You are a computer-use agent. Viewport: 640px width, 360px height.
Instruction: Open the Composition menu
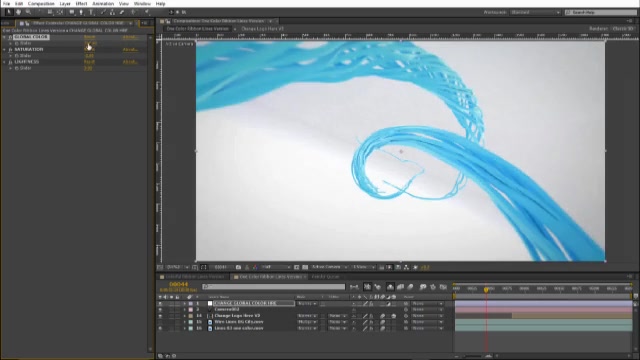pos(41,4)
